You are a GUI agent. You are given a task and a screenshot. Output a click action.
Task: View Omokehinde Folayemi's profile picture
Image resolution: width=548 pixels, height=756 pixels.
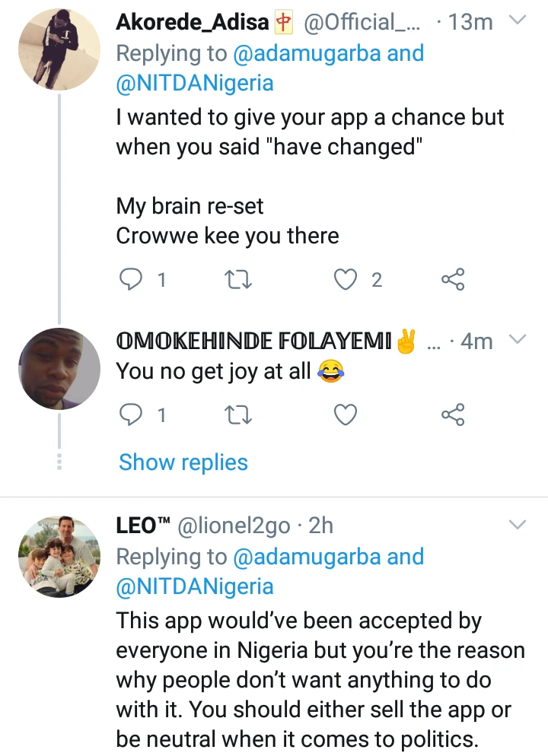59,369
